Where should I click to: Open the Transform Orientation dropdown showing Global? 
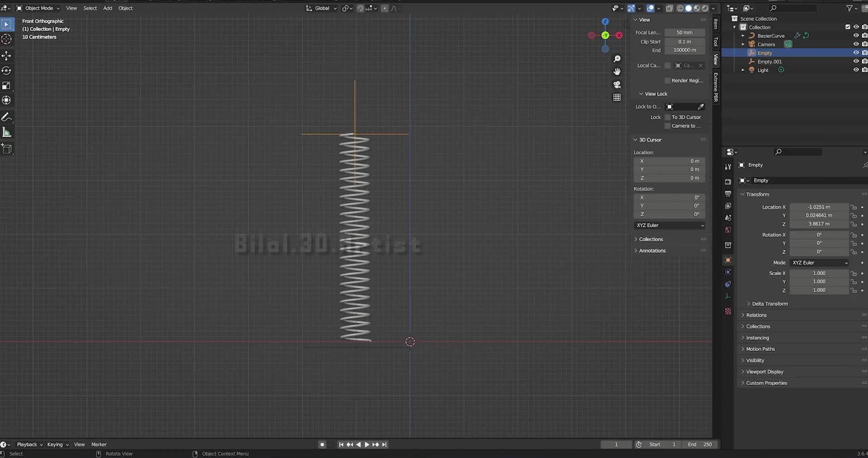[x=321, y=8]
